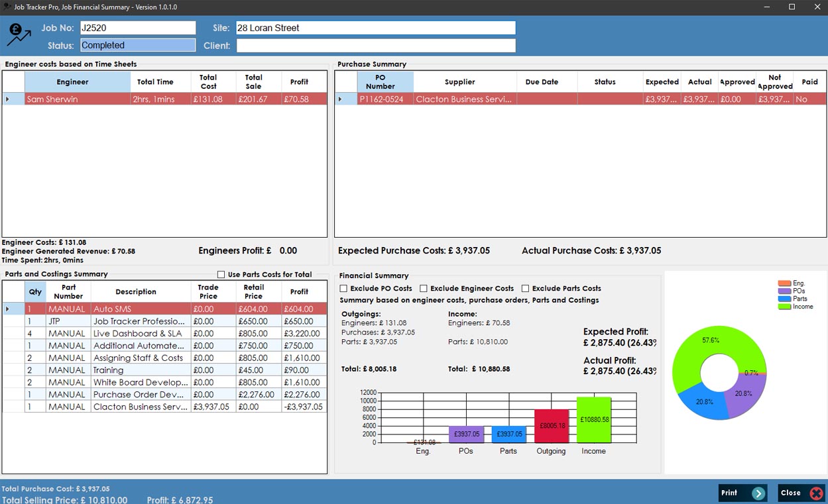This screenshot has height=504, width=828.
Task: Select the Purchase Order Dev... row
Action: click(164, 395)
